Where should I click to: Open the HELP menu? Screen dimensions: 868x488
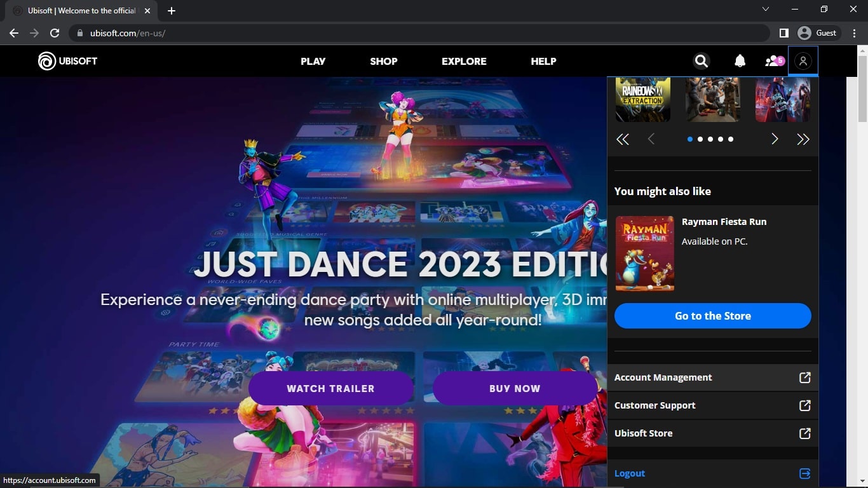(x=543, y=61)
